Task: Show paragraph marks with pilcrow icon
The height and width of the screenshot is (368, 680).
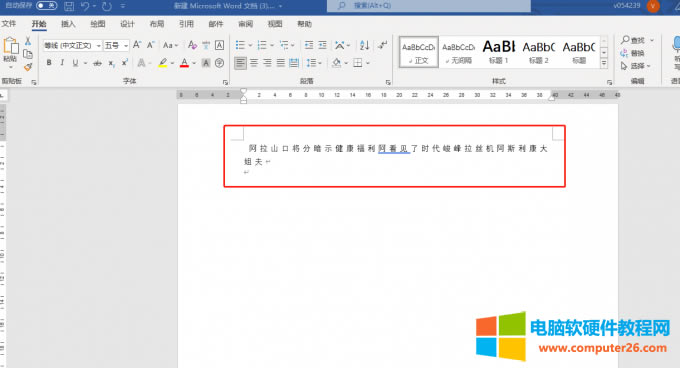Action: tap(382, 45)
